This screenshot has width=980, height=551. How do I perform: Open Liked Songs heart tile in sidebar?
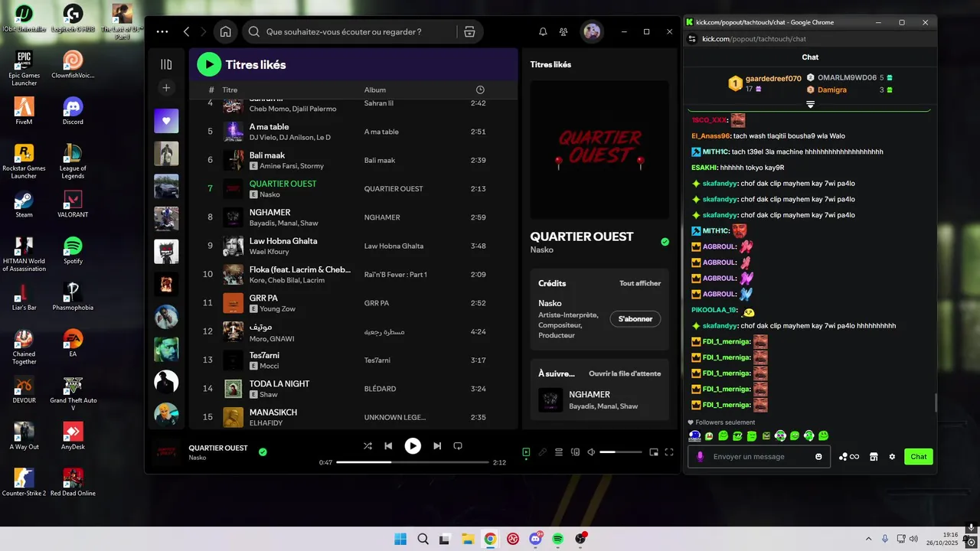(166, 121)
